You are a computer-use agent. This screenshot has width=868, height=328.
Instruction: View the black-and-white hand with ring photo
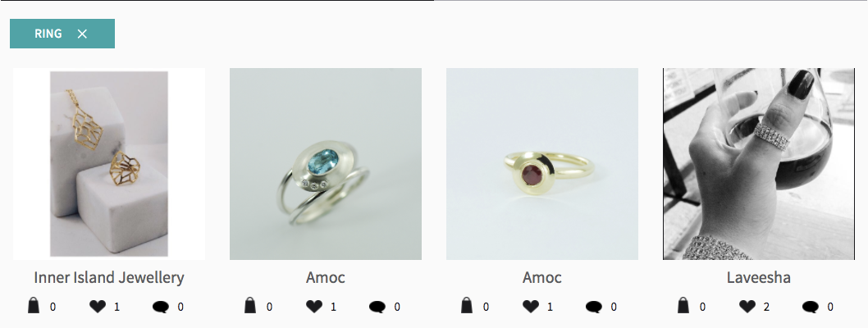point(758,164)
